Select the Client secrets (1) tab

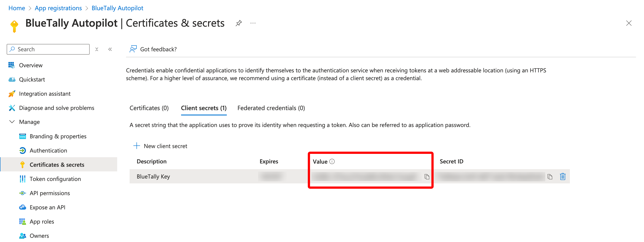[204, 108]
